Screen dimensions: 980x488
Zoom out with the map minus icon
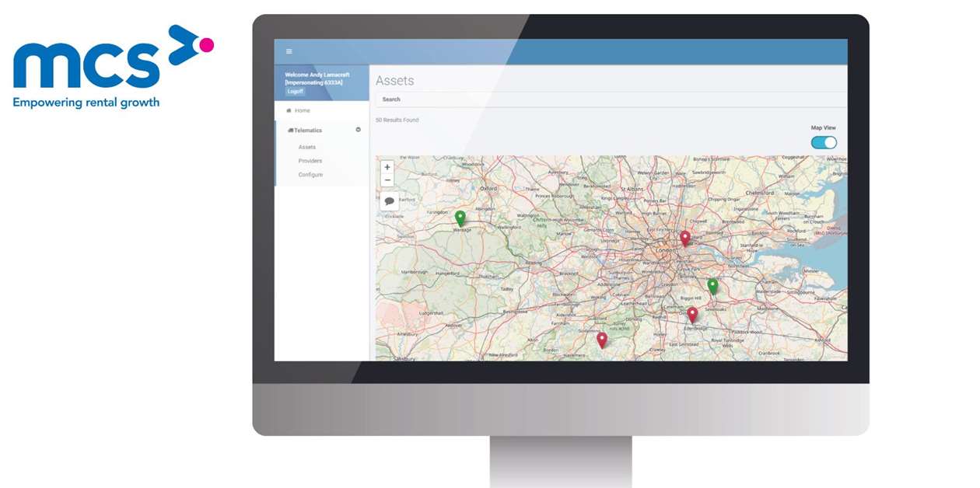point(387,180)
